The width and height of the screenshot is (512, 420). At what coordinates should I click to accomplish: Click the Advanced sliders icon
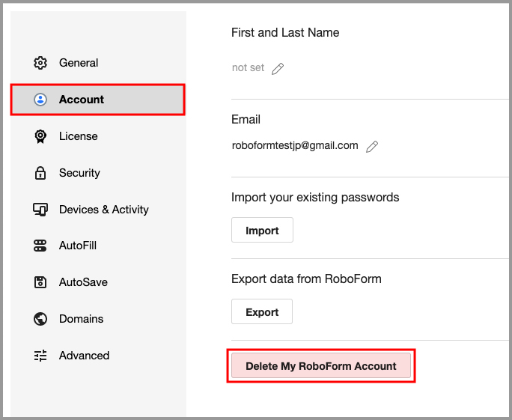point(40,356)
